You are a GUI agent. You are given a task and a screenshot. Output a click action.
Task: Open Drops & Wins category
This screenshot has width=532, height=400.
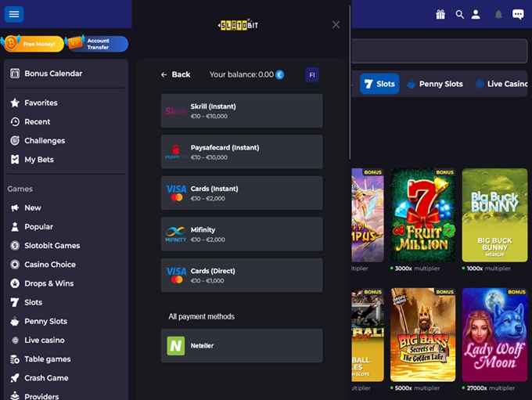42,283
